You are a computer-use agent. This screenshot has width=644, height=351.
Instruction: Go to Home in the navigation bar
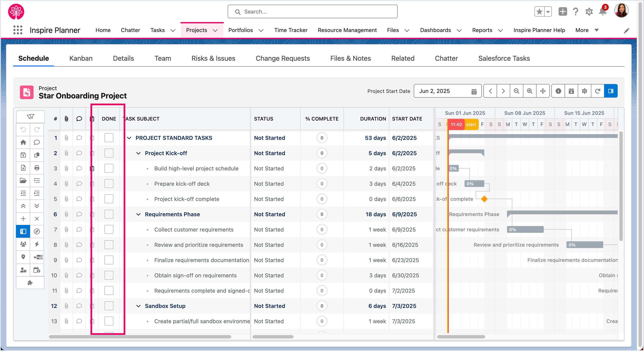103,30
